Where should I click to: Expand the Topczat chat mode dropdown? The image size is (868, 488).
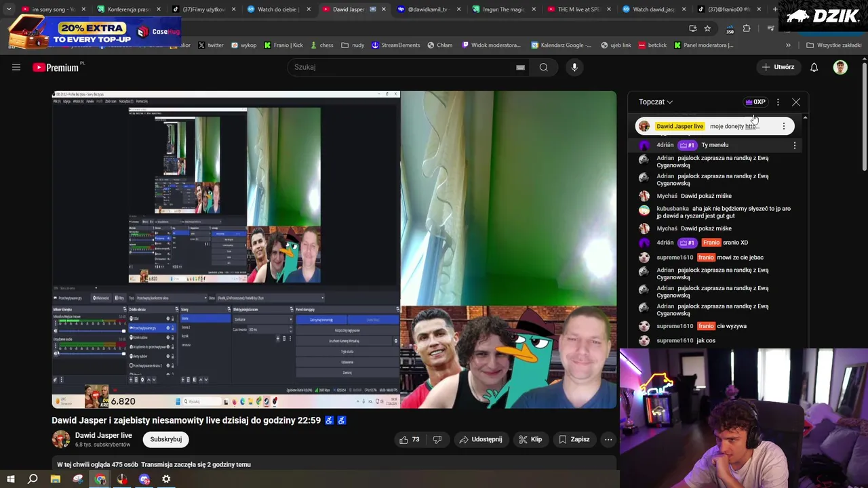click(x=655, y=102)
